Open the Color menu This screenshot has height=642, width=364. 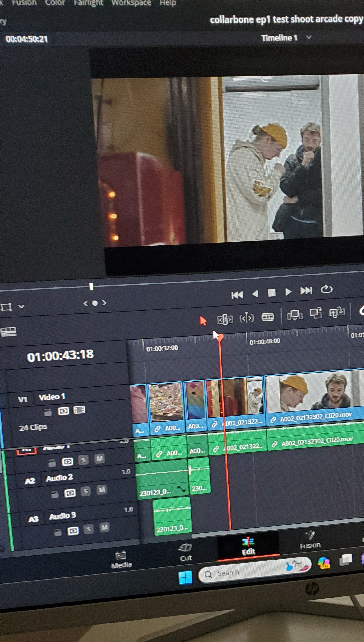click(55, 3)
